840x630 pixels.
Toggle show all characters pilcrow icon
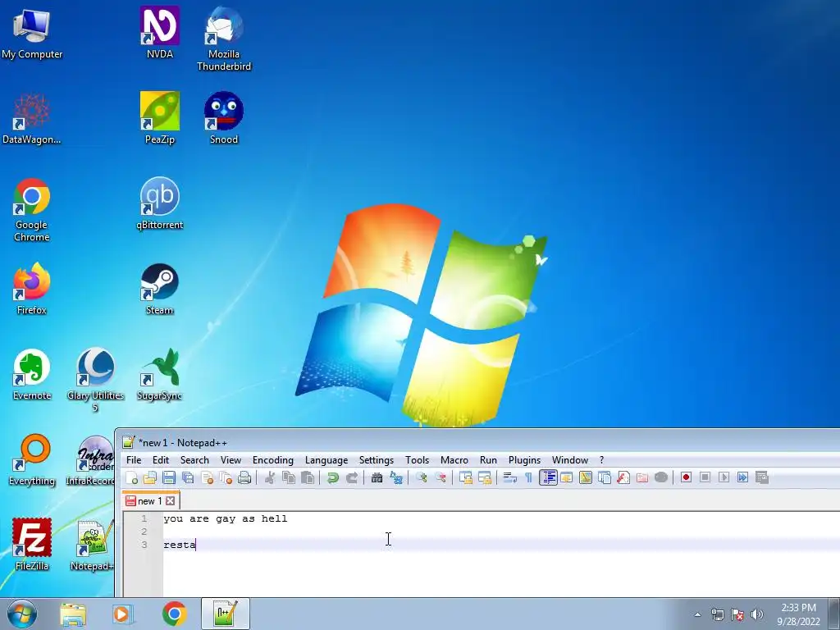[x=529, y=477]
